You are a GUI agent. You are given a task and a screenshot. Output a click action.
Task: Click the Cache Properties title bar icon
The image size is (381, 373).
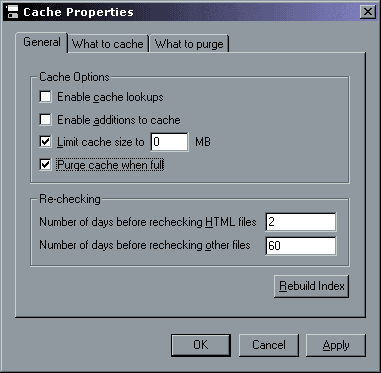tap(13, 12)
